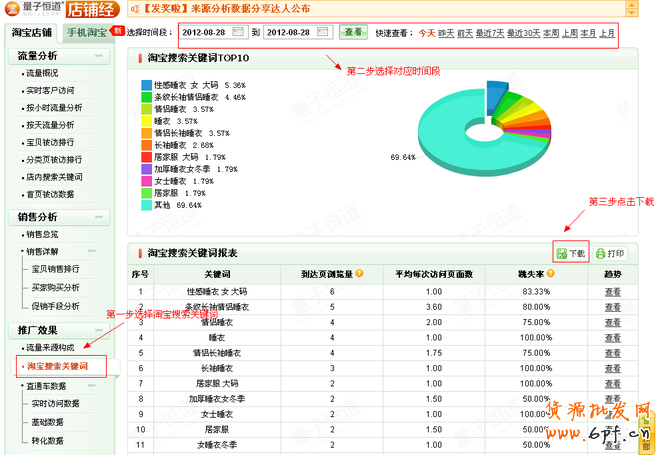660x455 pixels.
Task: Click cyan legend swatch for 其他
Action: coord(146,205)
